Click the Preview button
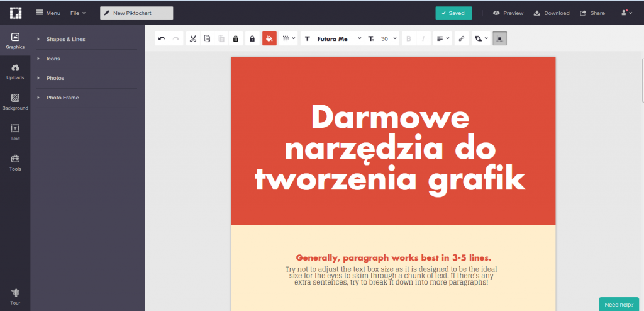The height and width of the screenshot is (311, 644). click(508, 13)
